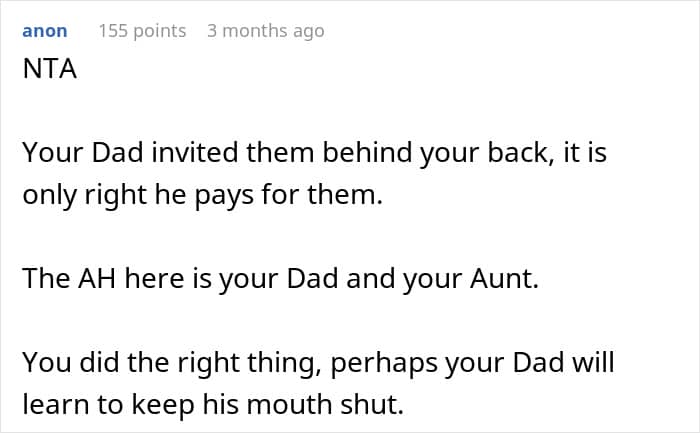Click the abbreviation "AH" in the comment
700x433 pixels.
[98, 279]
